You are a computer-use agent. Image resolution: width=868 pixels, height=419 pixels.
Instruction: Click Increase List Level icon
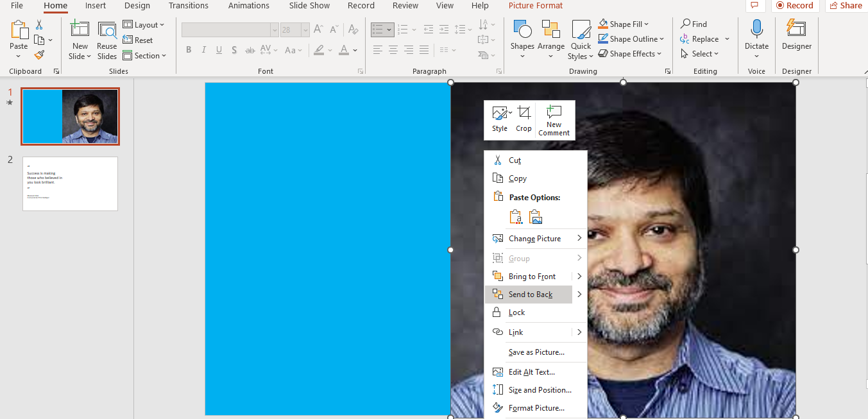point(444,30)
